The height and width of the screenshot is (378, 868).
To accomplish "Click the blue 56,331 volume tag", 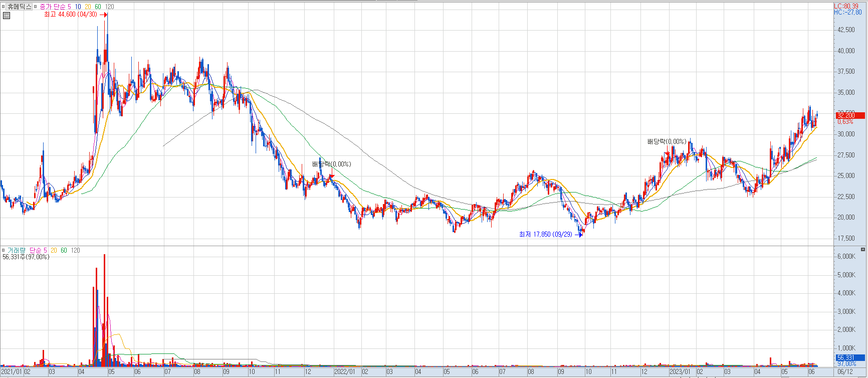I will click(850, 357).
